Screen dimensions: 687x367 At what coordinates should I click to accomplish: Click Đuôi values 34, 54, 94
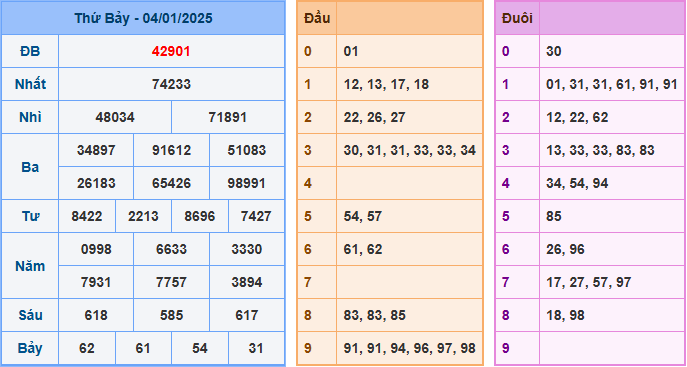click(577, 183)
